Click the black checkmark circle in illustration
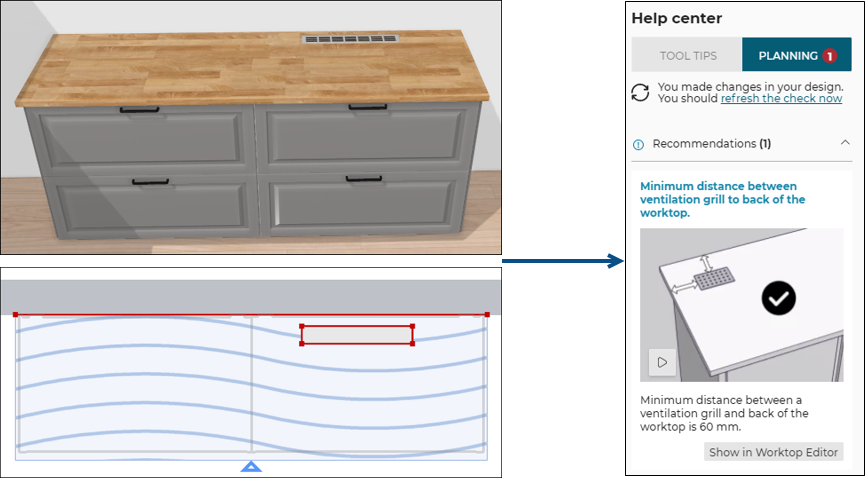Image resolution: width=865 pixels, height=478 pixels. coord(779,298)
